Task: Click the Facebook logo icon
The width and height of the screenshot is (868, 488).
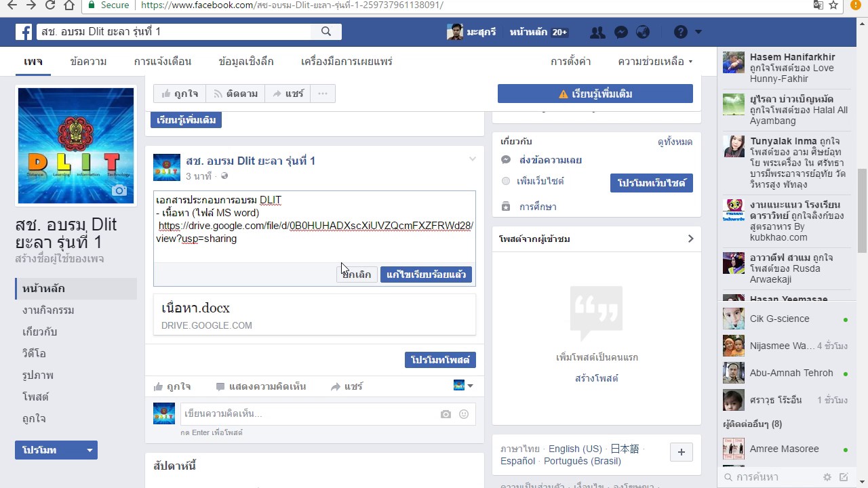Action: [24, 32]
